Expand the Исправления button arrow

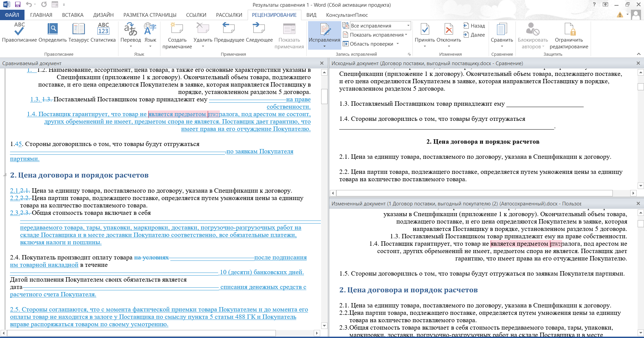coord(324,47)
